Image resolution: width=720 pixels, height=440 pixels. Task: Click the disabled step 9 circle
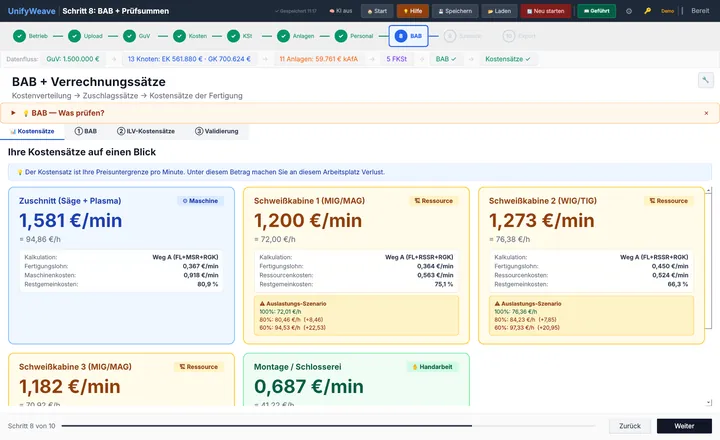tap(450, 36)
